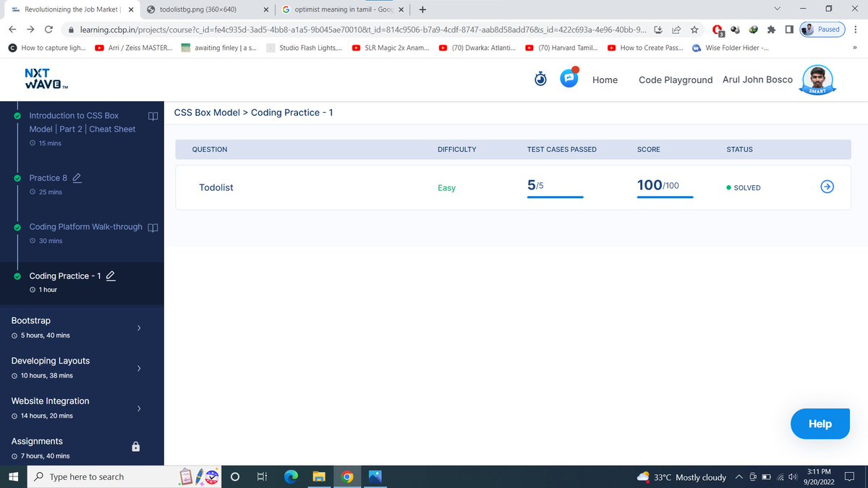Click the Assignments section title
Screen dimensions: 868x488
coord(37,441)
